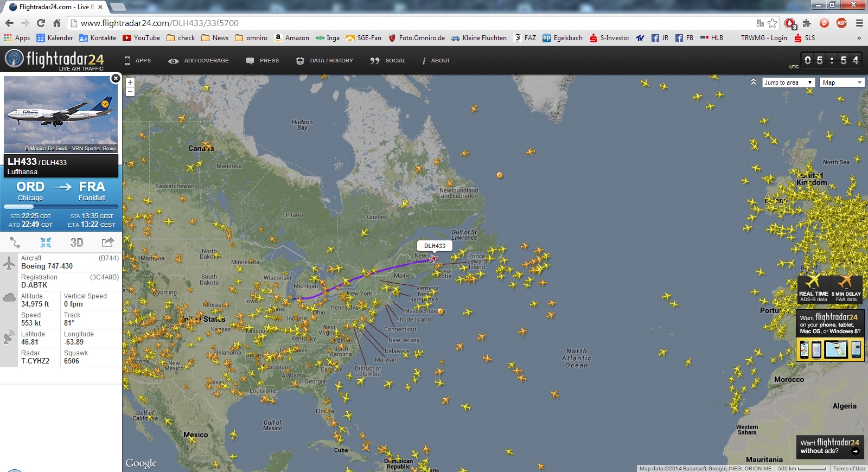Open the red stop-hand blocker extension
This screenshot has width=868, height=472.
tap(790, 23)
